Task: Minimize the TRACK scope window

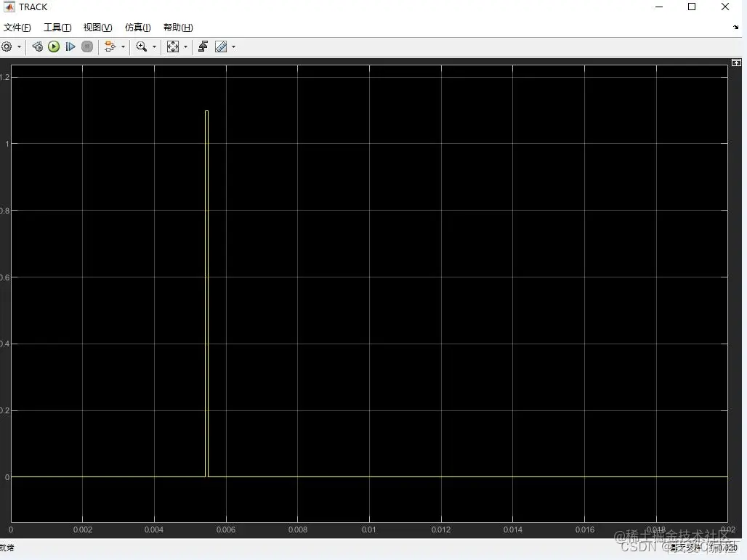Action: [x=659, y=7]
